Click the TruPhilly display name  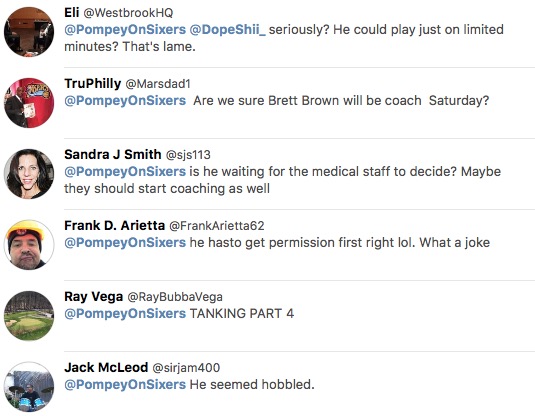click(92, 84)
